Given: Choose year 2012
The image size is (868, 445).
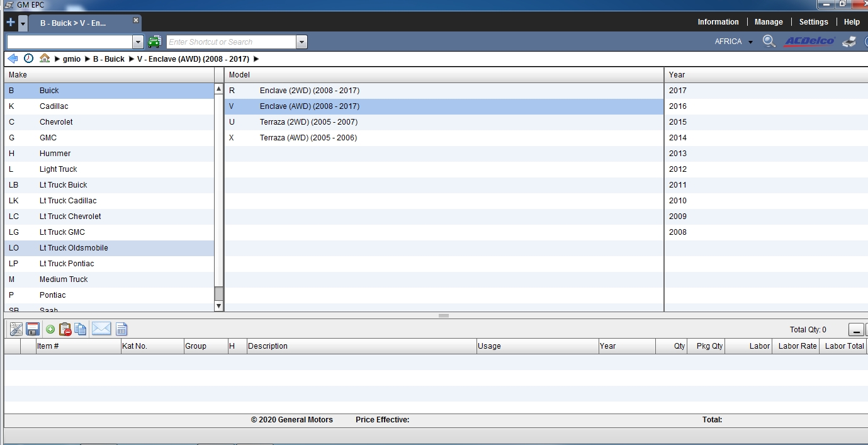Looking at the screenshot, I should pos(766,169).
